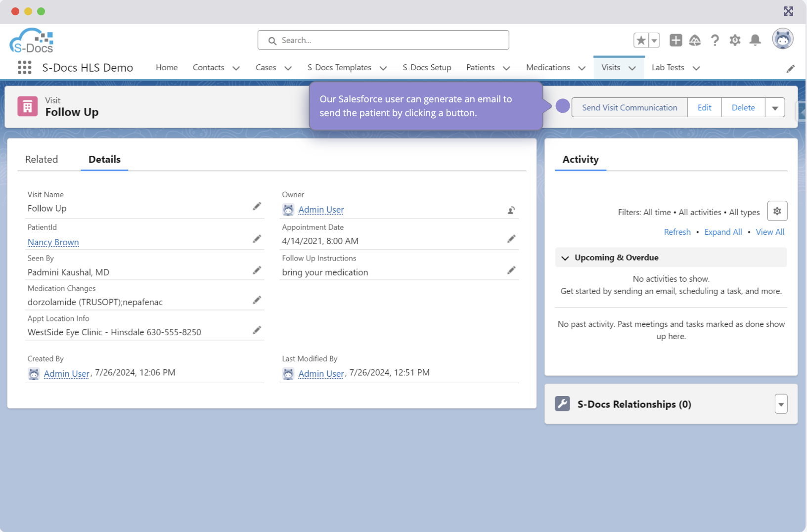
Task: Select the Activity tab
Action: click(x=581, y=159)
